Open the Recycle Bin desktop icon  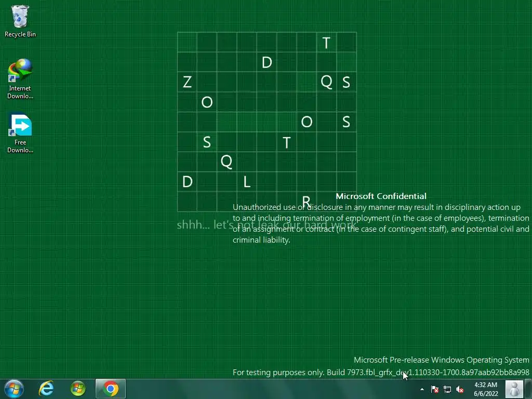[x=20, y=21]
